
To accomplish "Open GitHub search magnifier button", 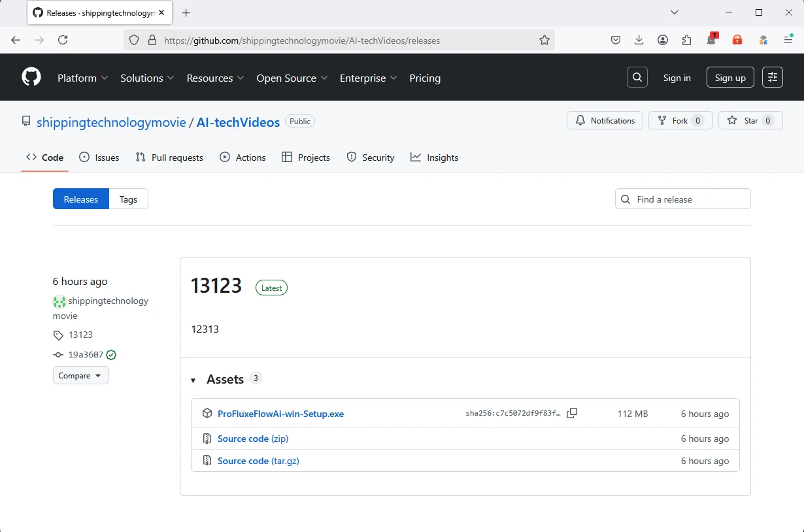I will (637, 77).
